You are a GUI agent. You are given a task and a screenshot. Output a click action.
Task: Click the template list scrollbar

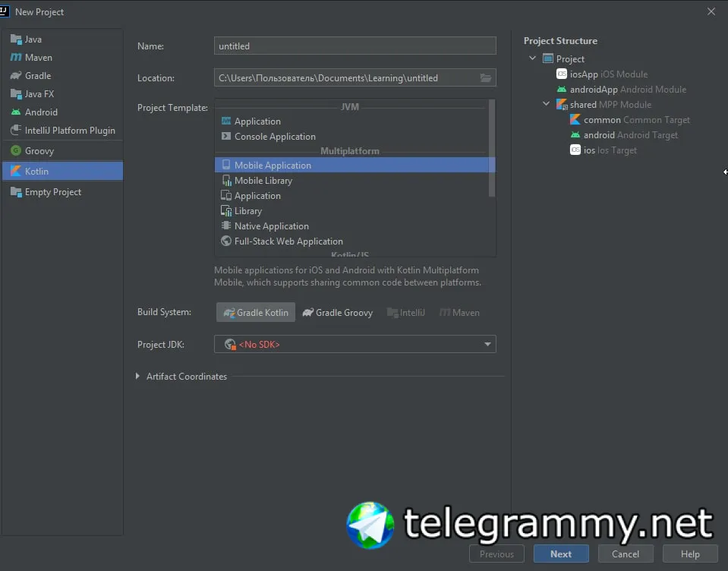(492, 149)
